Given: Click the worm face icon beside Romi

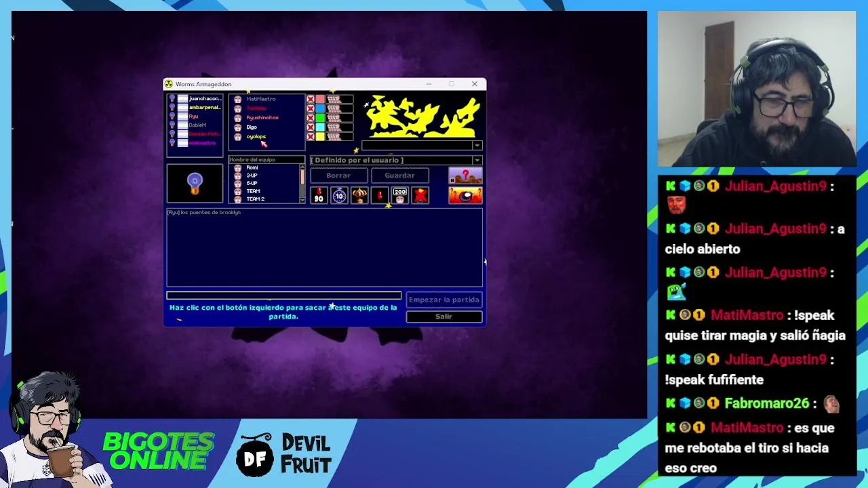Looking at the screenshot, I should pos(237,168).
